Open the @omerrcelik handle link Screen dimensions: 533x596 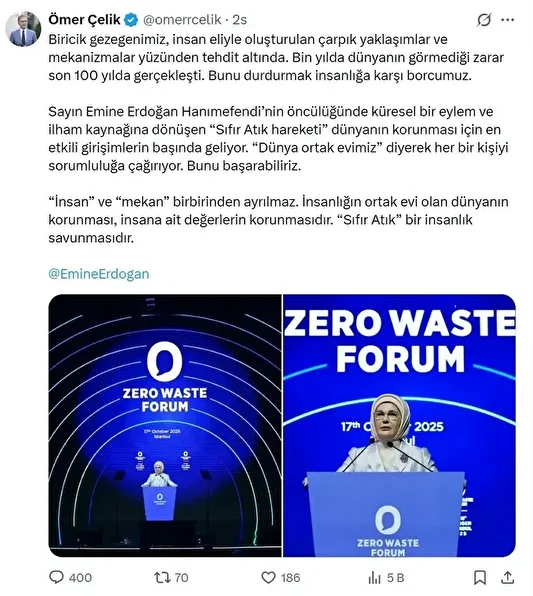(182, 20)
